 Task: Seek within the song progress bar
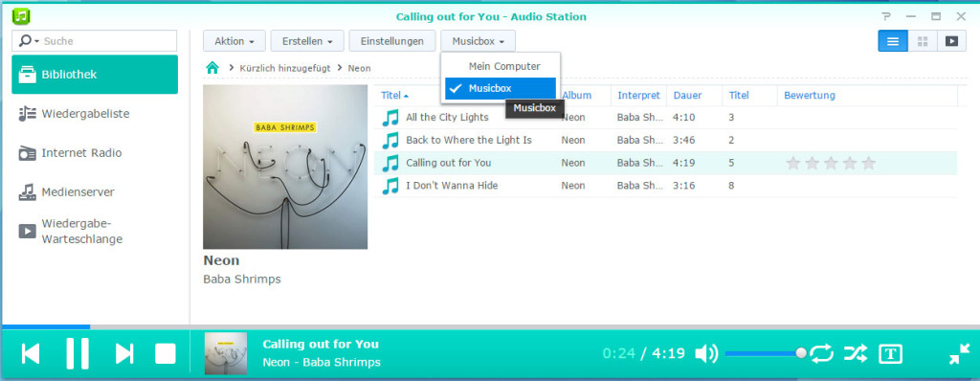pos(490,326)
